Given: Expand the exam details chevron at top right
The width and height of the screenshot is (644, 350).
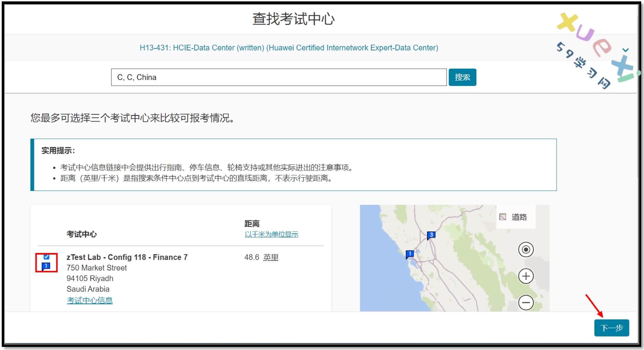Looking at the screenshot, I should (625, 50).
